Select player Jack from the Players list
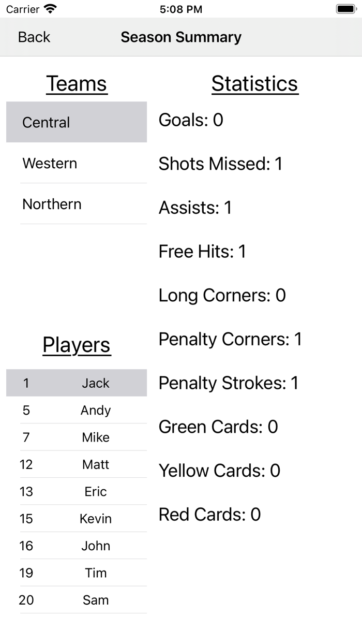Screen dimensions: 362x644 point(77,383)
